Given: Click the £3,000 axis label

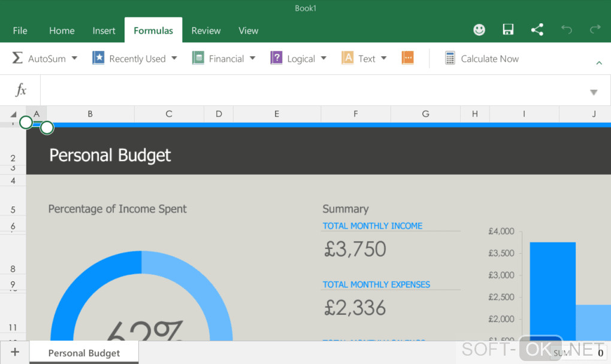Looking at the screenshot, I should (x=501, y=275).
